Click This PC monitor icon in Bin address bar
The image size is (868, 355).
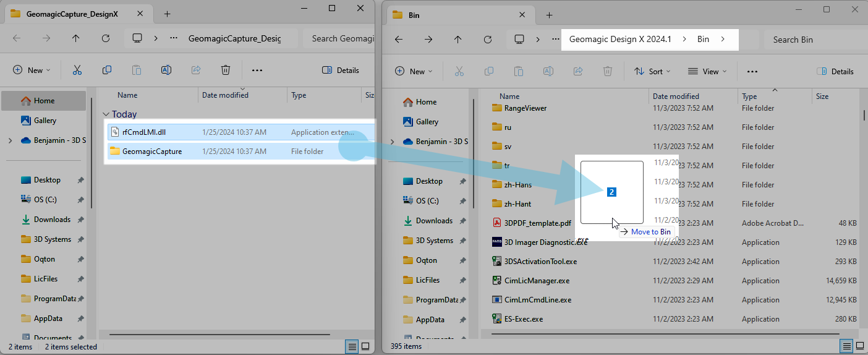[x=520, y=39]
